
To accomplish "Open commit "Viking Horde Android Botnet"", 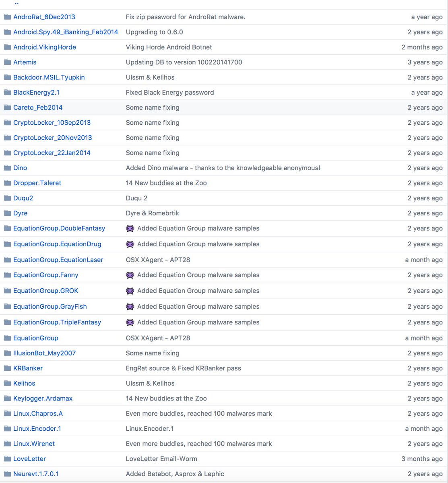I will (169, 47).
